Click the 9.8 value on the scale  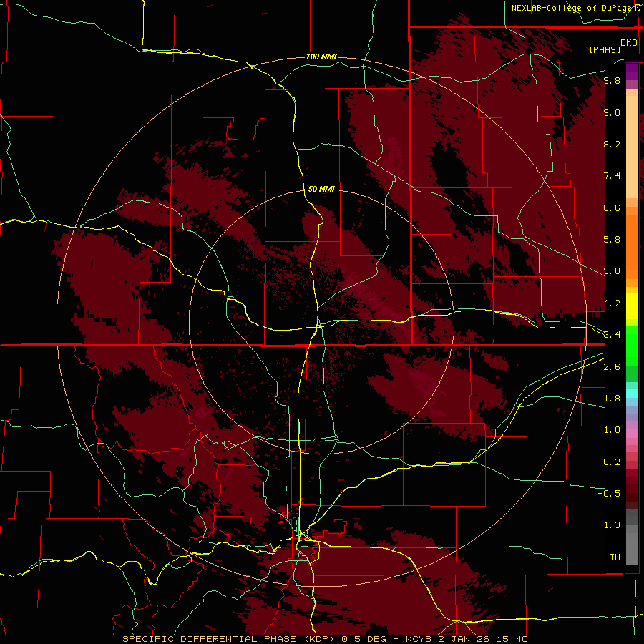pyautogui.click(x=612, y=80)
